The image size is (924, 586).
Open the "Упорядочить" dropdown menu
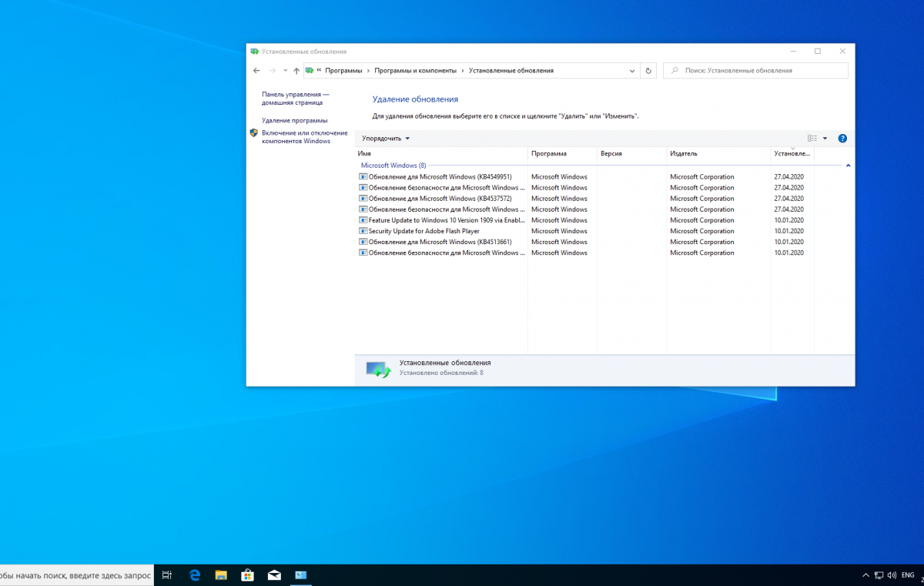click(386, 139)
